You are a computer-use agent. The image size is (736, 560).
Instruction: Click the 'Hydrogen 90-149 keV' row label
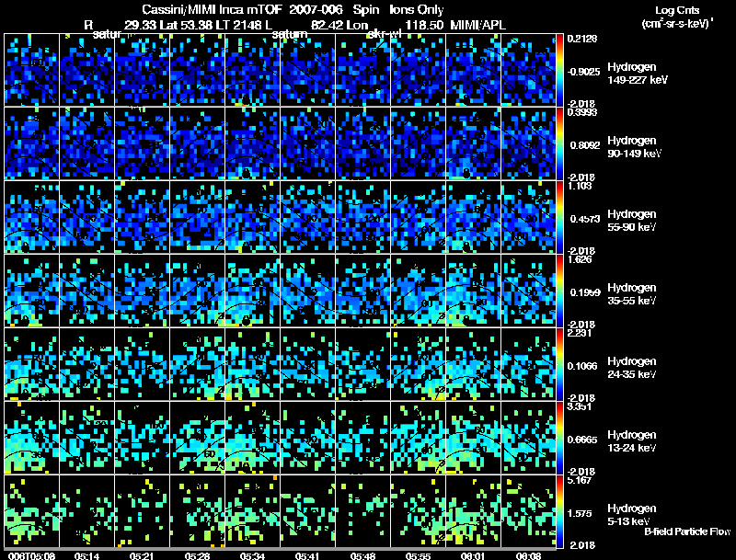tap(635, 147)
